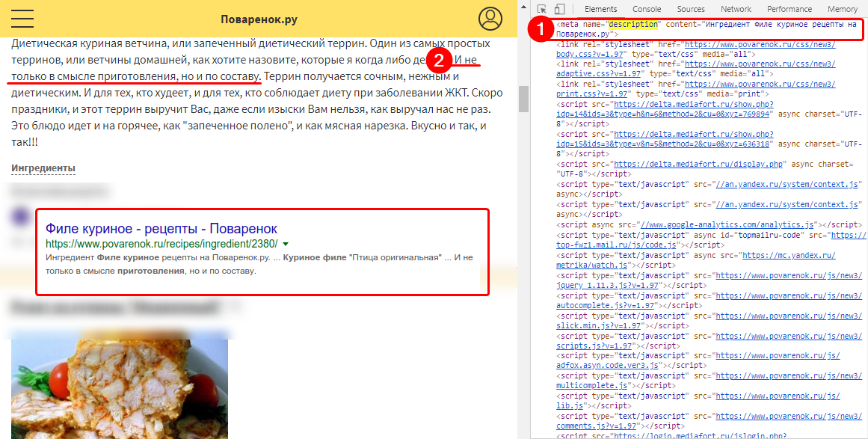Open the hamburger menu on Поваренок.ру
The width and height of the screenshot is (868, 439).
pos(22,18)
